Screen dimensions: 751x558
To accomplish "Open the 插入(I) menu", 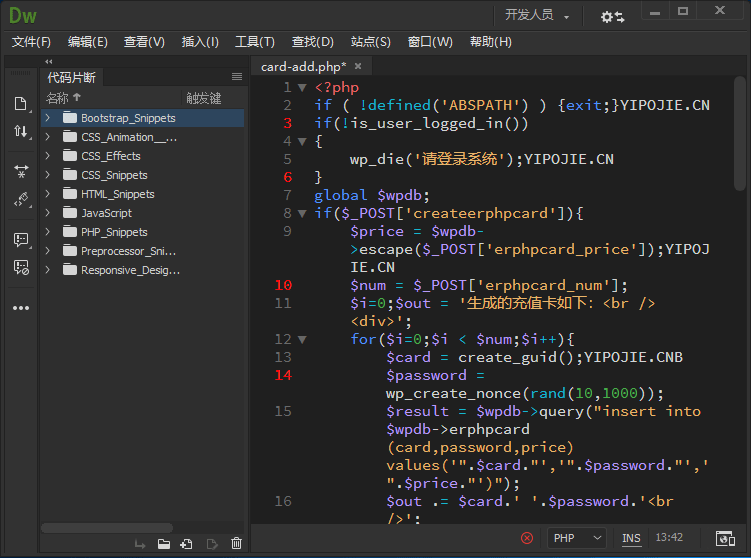I will 200,42.
